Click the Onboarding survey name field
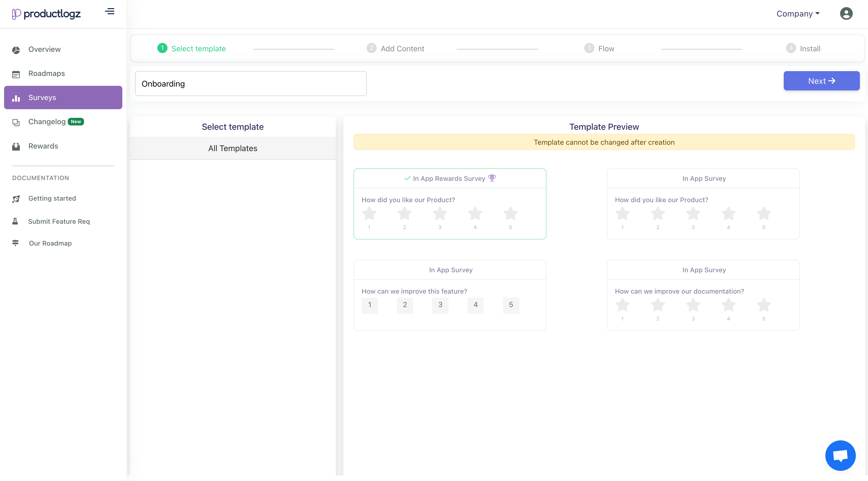This screenshot has height=481, width=868. pyautogui.click(x=250, y=84)
